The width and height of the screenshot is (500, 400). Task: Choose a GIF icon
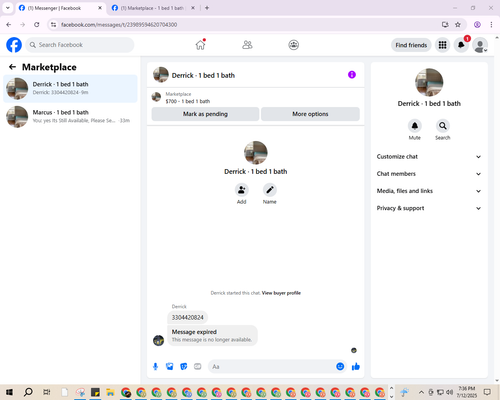click(198, 367)
